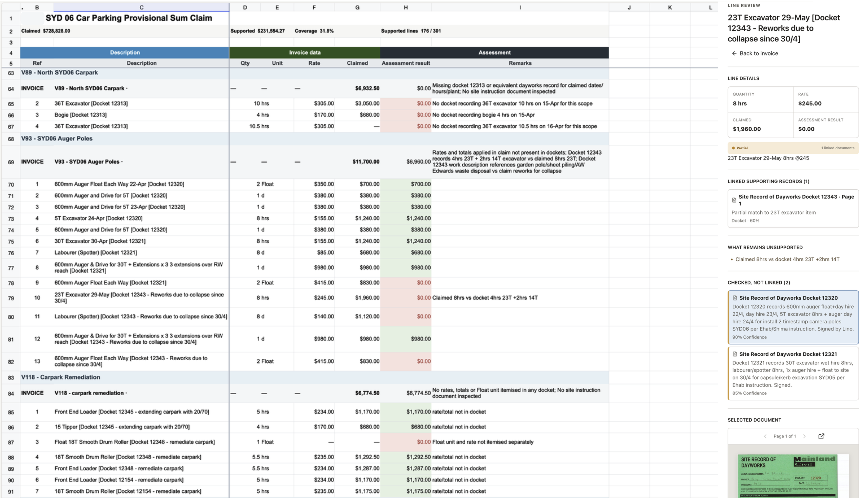Select column J header
Viewport: 868px width, 500px height.
(629, 7)
